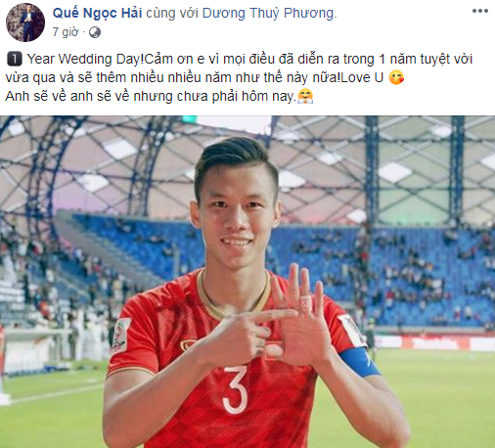This screenshot has width=495, height=448.
Task: Click the line "Anh sẽ về anh sẽ về"
Action: click(x=67, y=96)
